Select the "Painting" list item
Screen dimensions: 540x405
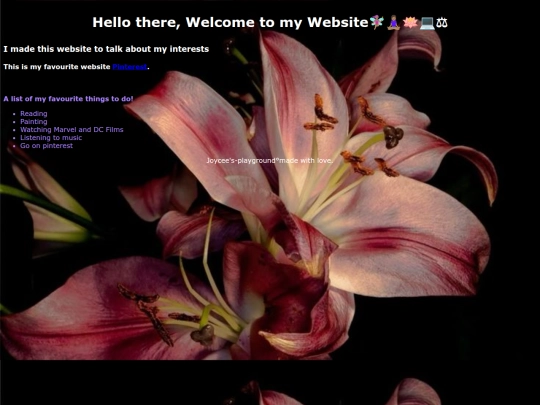coord(34,122)
